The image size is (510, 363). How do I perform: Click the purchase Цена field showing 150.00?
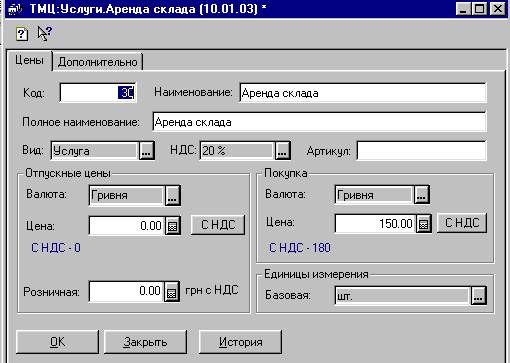(375, 224)
